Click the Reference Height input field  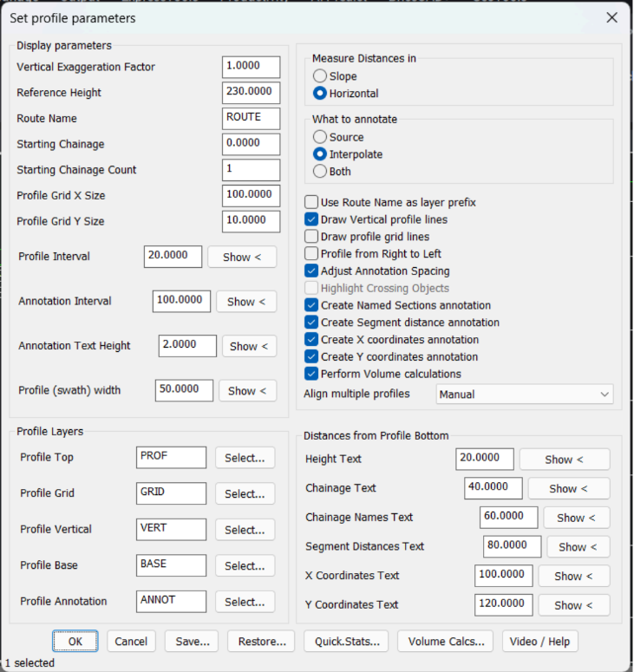tap(251, 93)
